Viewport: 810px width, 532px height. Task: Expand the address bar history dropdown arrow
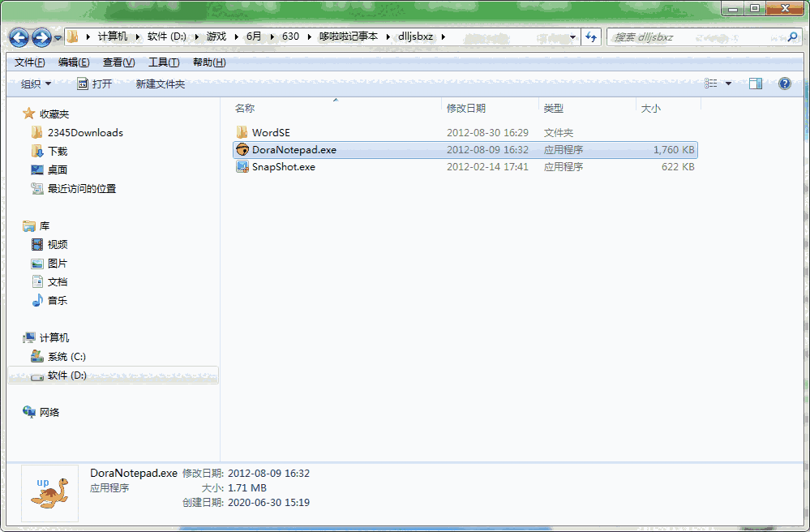573,36
